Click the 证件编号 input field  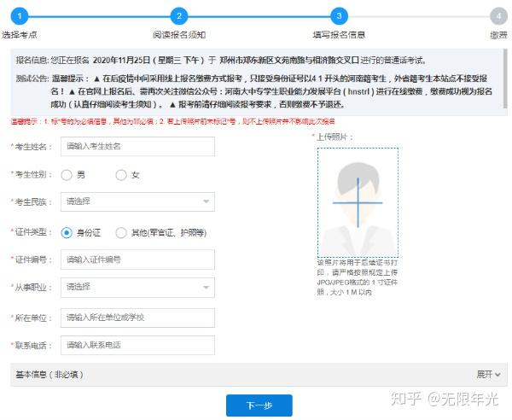(x=137, y=260)
